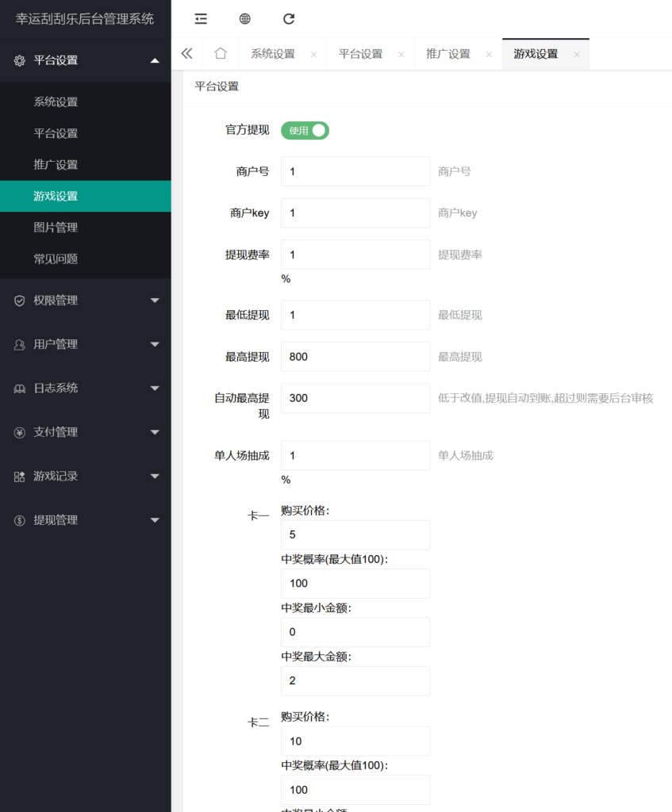Click the 支付管理 payment icon
Screen dimensions: 672x812
coord(20,432)
